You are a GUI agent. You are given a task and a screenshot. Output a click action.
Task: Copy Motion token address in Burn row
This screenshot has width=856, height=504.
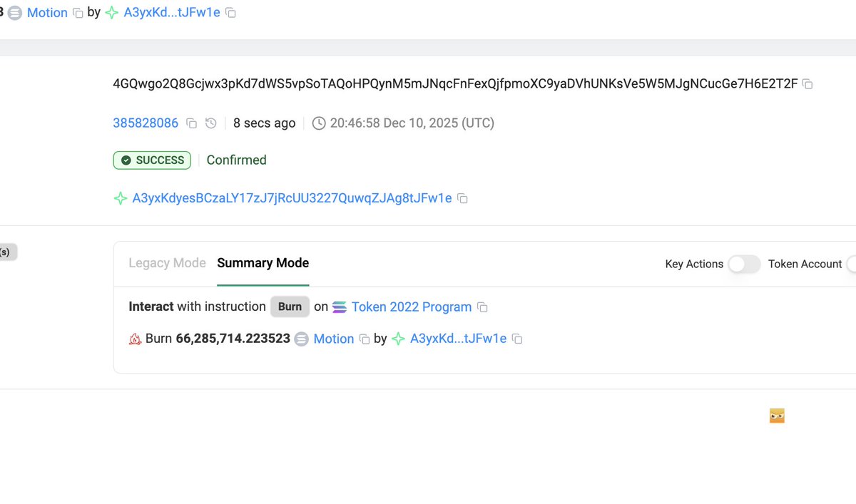tap(365, 339)
